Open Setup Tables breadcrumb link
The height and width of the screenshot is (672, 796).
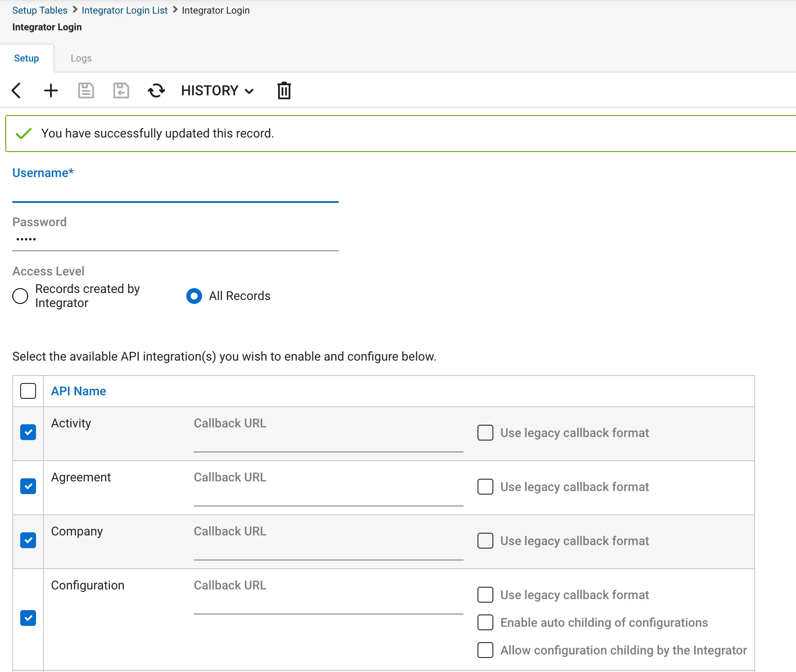point(40,11)
